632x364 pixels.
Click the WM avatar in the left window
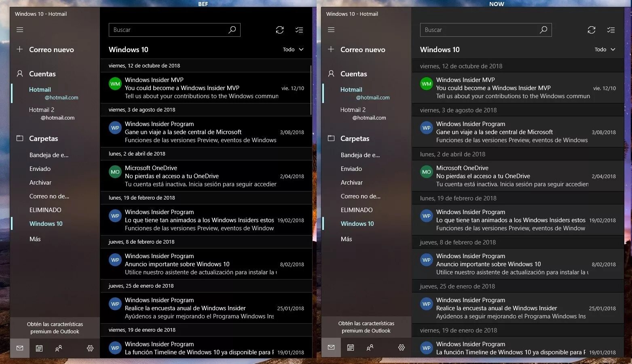(115, 84)
